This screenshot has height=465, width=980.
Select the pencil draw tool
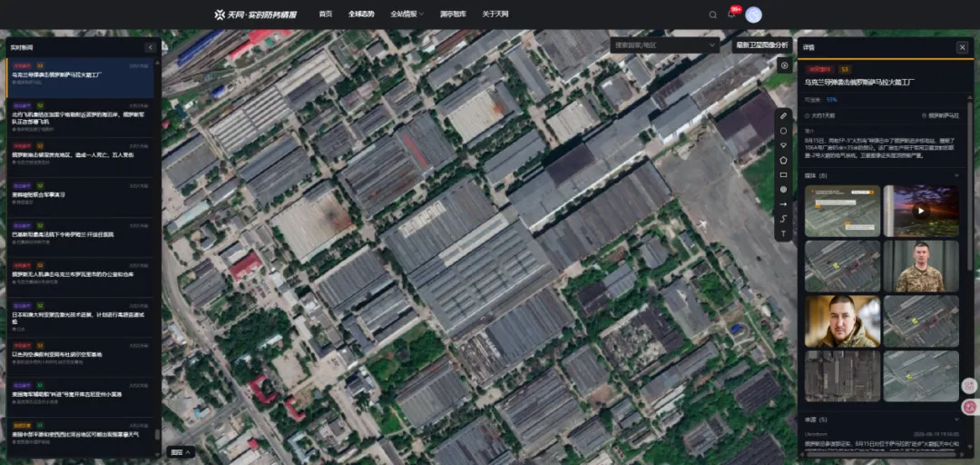tap(784, 115)
